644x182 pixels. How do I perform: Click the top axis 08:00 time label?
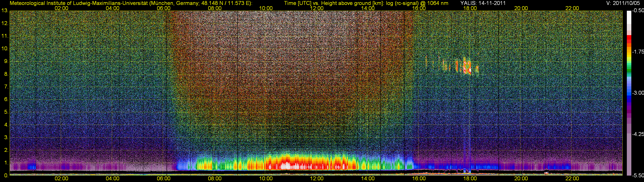point(215,8)
